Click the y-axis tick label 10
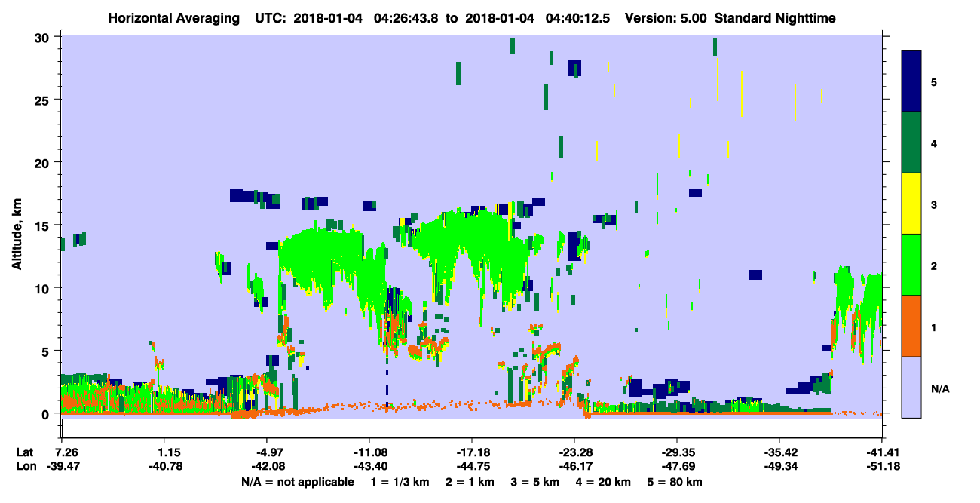 [x=44, y=288]
